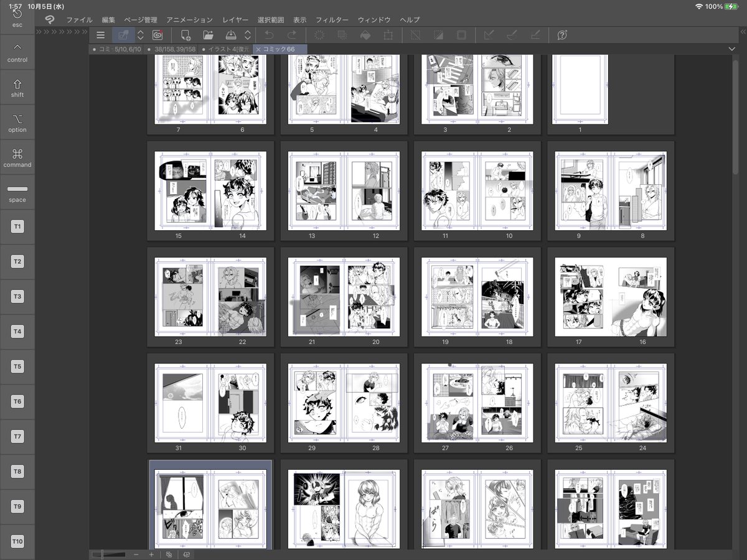Image resolution: width=747 pixels, height=560 pixels.
Task: Tap the T1 shortcut key
Action: [17, 226]
